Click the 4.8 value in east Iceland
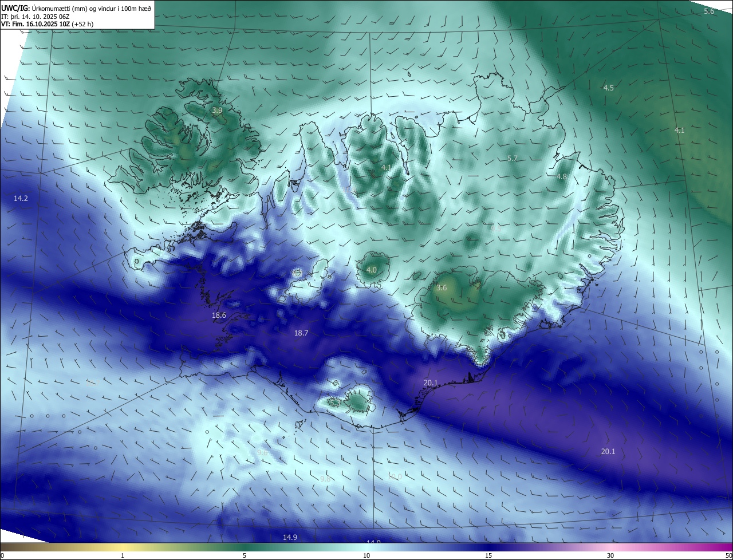Image resolution: width=733 pixels, height=560 pixels. [562, 177]
